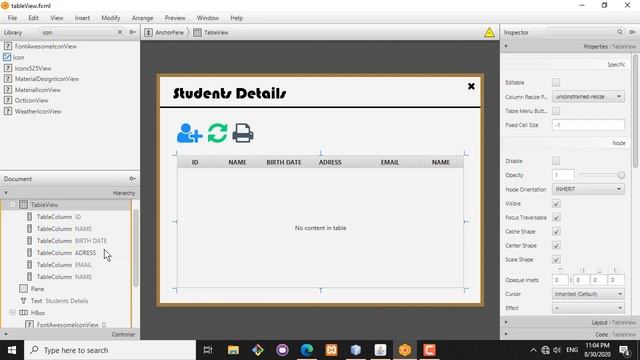
Task: Open Column Resize Policy dropdown
Action: coord(588,97)
